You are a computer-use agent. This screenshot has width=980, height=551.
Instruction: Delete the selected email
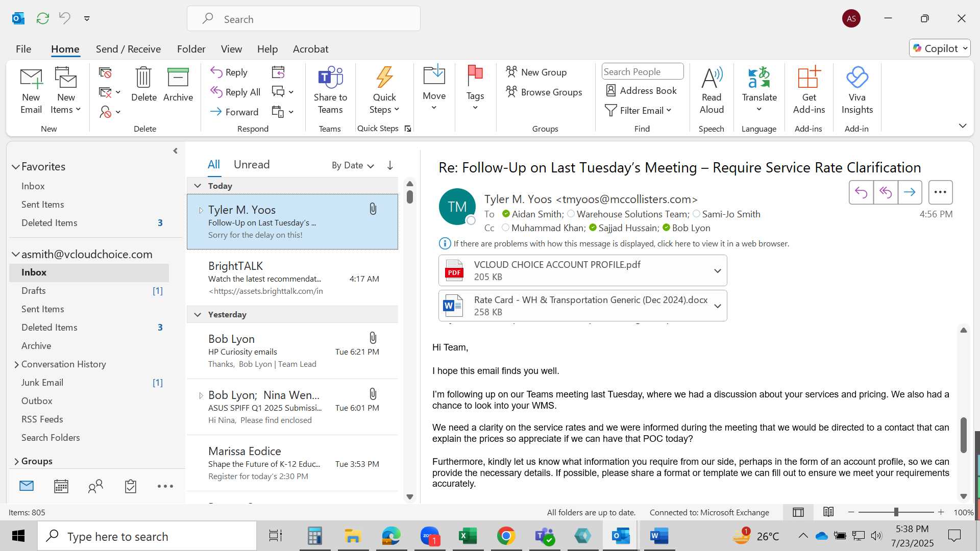[x=144, y=85]
